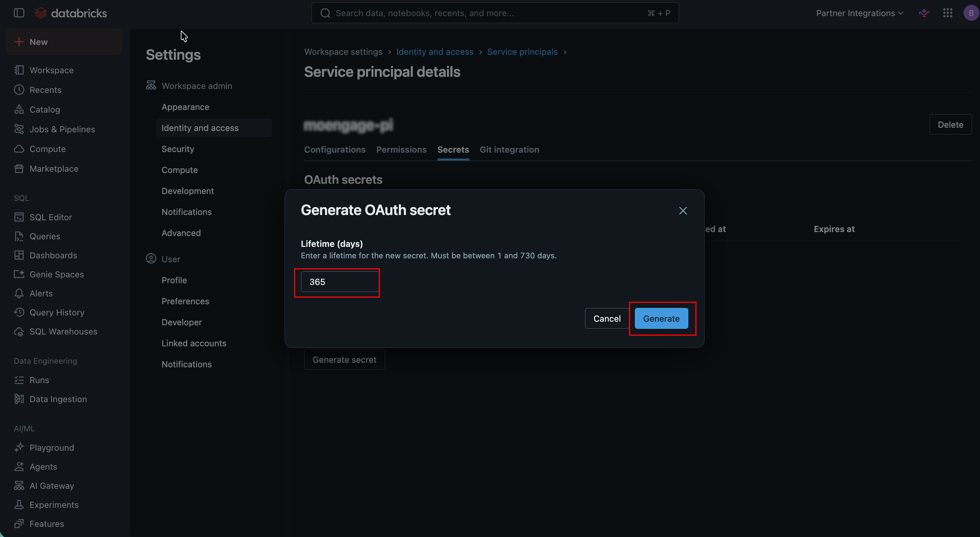
Task: Click the Jobs & Pipelines icon
Action: pos(19,129)
